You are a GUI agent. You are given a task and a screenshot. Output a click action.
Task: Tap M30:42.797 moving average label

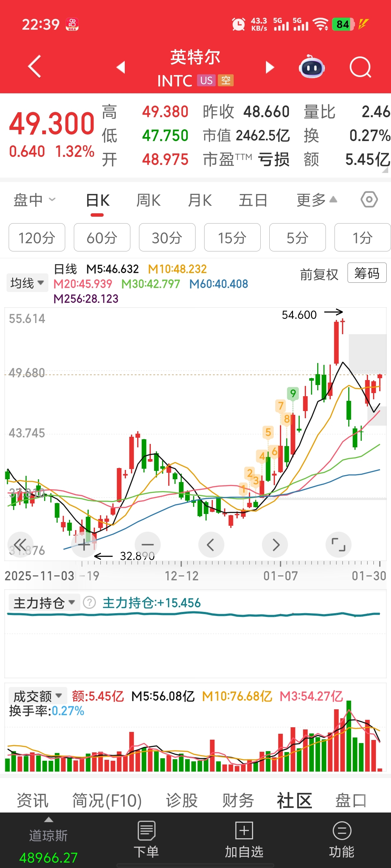pyautogui.click(x=151, y=284)
